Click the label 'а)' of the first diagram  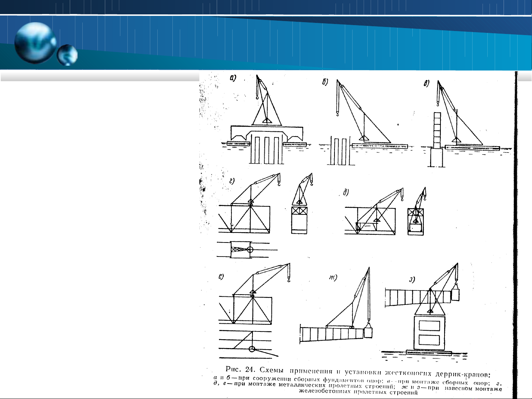(x=233, y=78)
